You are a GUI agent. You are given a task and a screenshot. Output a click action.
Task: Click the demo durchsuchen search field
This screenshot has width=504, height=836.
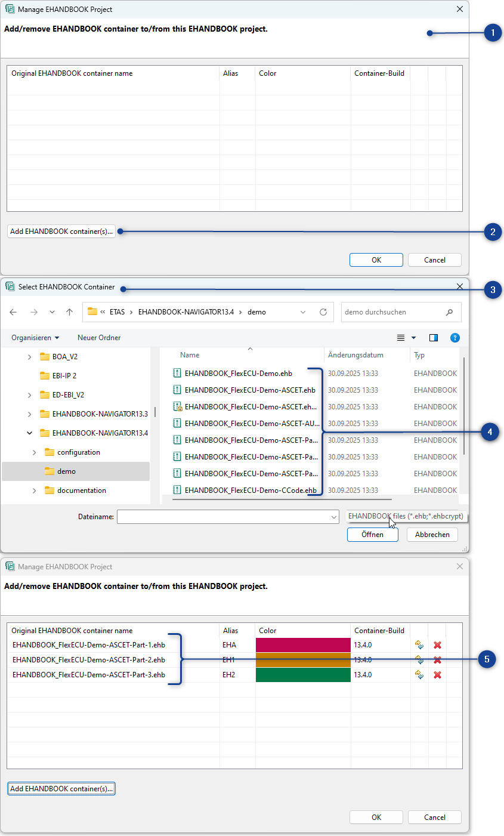click(x=401, y=311)
